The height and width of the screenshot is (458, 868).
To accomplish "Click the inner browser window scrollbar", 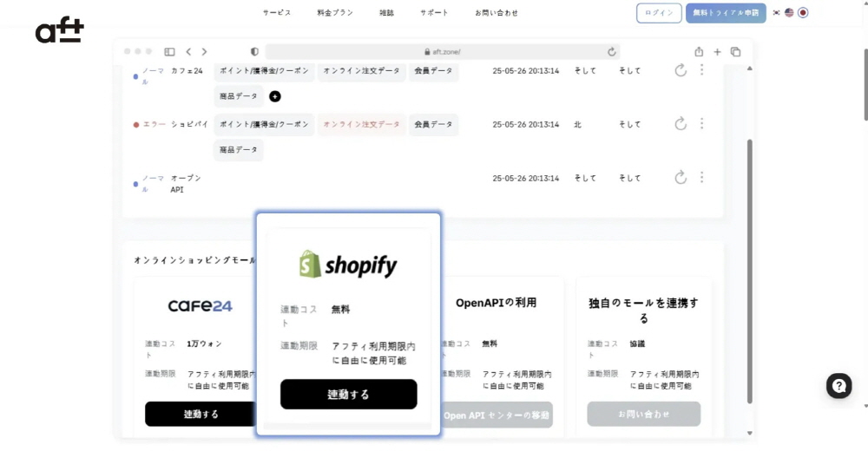I will click(750, 271).
